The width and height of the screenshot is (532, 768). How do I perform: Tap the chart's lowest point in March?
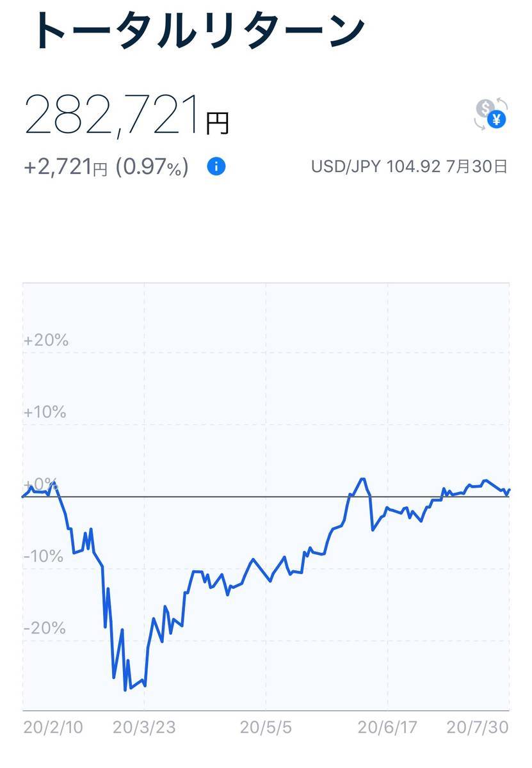pos(125,690)
